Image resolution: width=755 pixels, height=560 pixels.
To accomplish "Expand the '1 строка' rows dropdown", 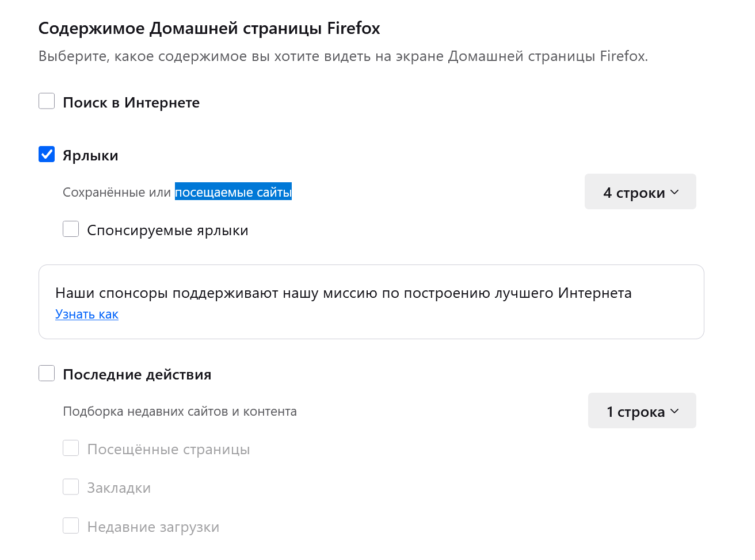I will point(642,411).
